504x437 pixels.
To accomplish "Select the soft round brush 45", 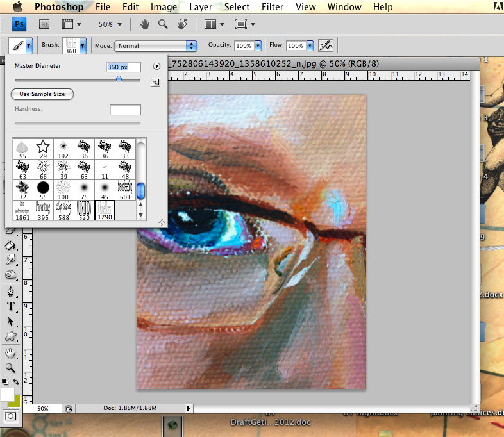I will coord(105,190).
